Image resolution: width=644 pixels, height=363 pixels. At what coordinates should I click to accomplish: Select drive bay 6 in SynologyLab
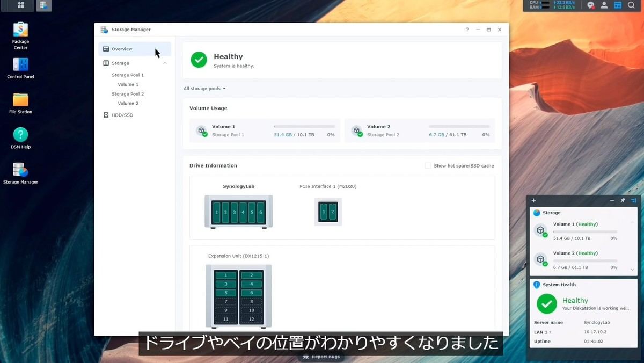(261, 213)
